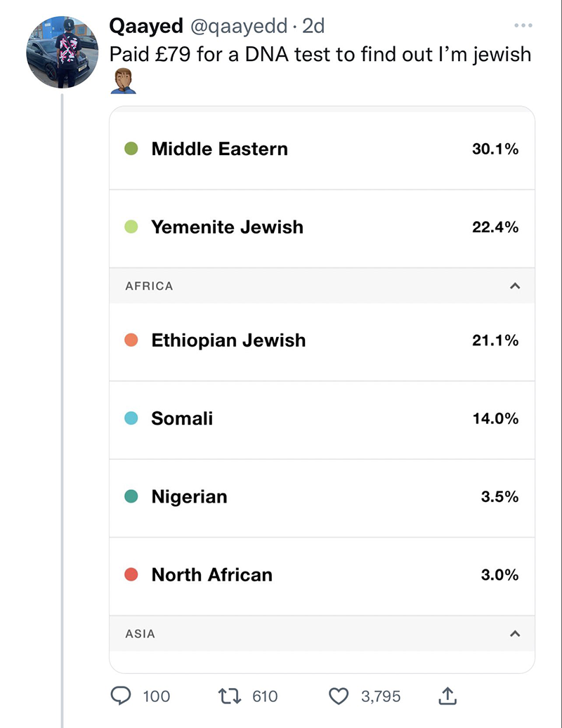
Task: Like the tweet with heart icon
Action: (x=339, y=696)
